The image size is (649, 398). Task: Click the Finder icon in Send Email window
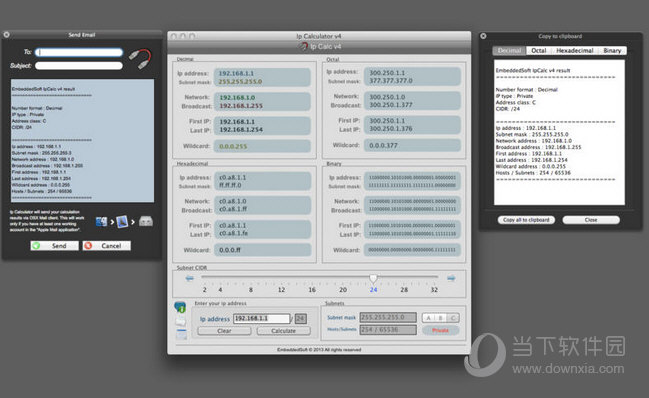(x=101, y=222)
